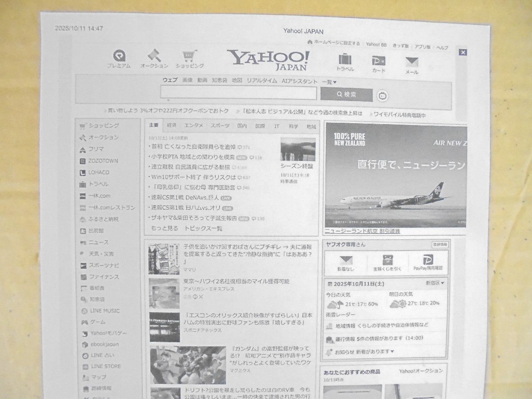Select the スポーツ news tab
532x399 pixels.
pos(220,126)
